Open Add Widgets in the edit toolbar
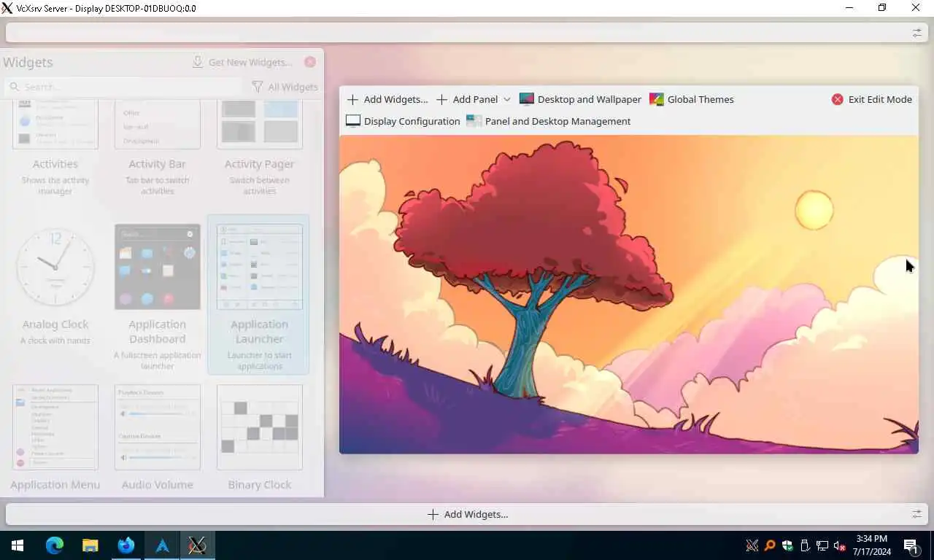Image resolution: width=934 pixels, height=560 pixels. click(x=387, y=99)
